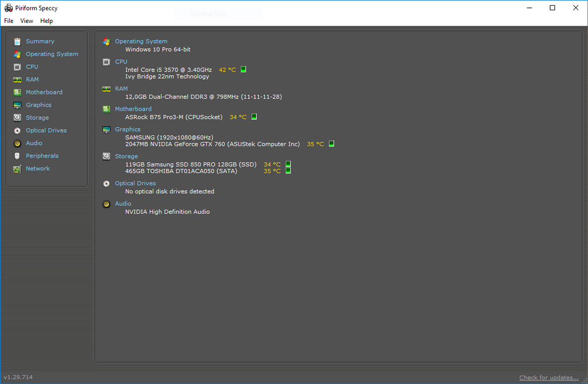
Task: Click the Windows flag icon beside Operating System heading
Action: pos(106,42)
